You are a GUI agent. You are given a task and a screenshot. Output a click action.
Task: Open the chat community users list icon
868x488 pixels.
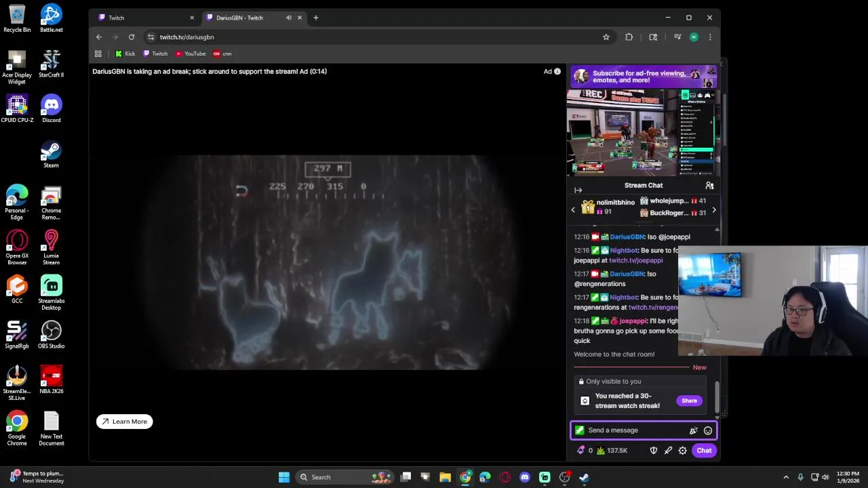click(709, 185)
